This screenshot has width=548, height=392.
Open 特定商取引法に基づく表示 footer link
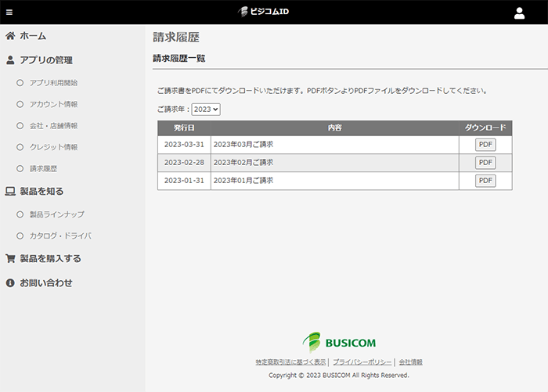click(290, 362)
